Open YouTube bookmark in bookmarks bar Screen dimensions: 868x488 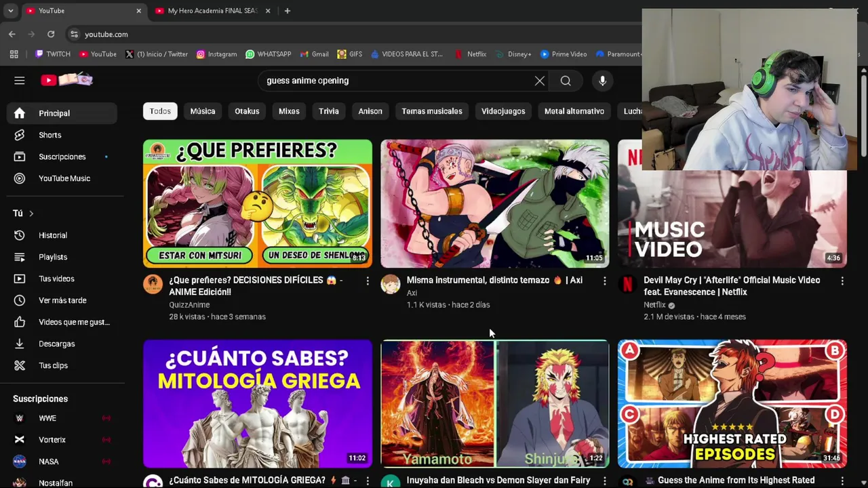(x=98, y=54)
